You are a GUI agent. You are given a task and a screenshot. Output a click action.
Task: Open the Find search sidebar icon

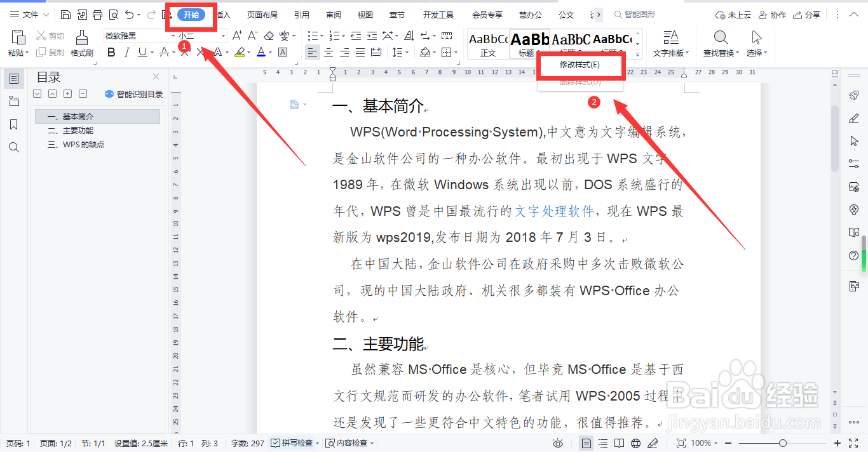click(x=14, y=147)
